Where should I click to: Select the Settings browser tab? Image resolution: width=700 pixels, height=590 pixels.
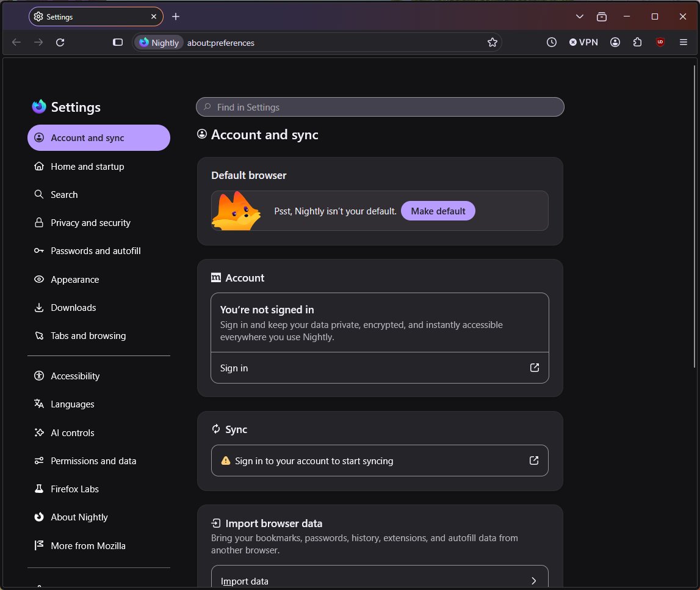pyautogui.click(x=96, y=16)
